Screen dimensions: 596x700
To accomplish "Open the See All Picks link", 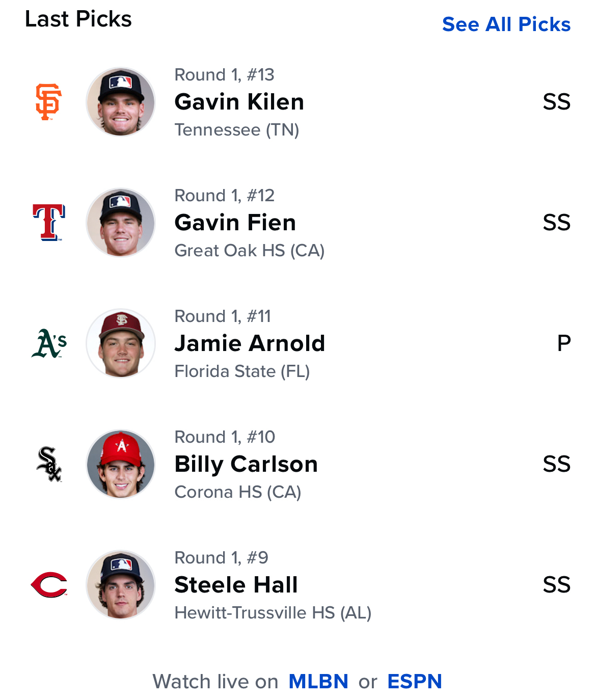I will coord(506,24).
